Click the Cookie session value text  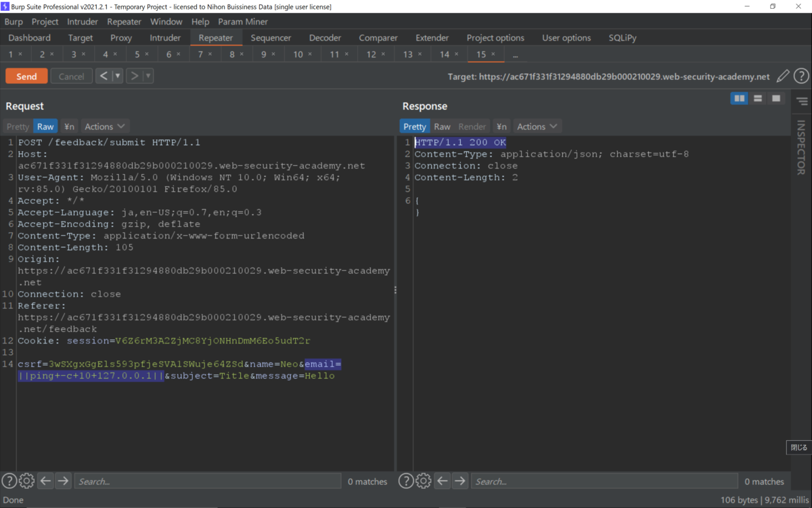tap(213, 341)
